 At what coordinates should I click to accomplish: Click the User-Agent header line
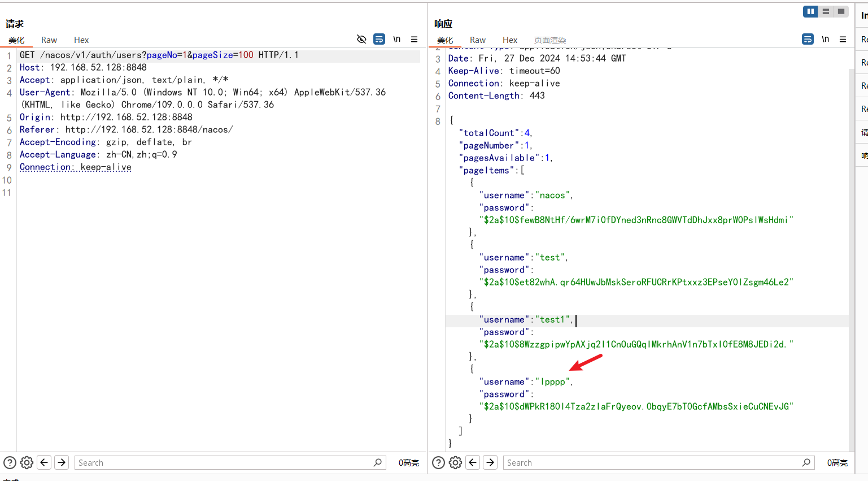point(203,98)
